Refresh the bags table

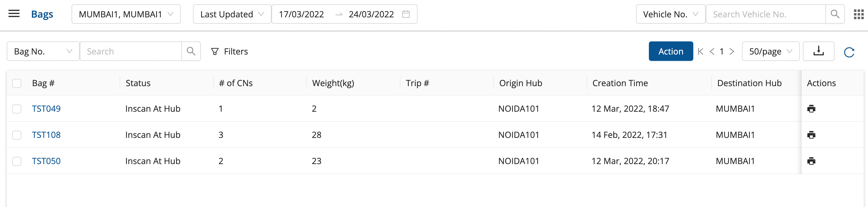click(849, 52)
